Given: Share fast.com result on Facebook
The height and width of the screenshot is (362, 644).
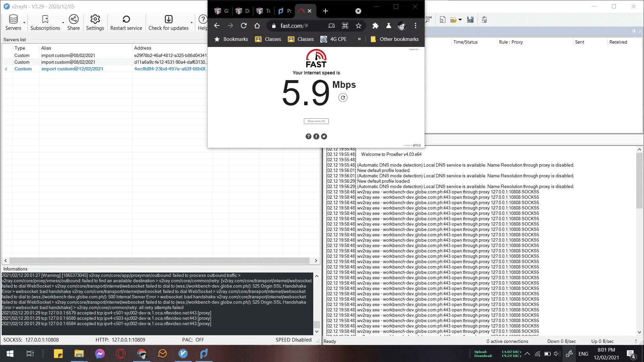Looking at the screenshot, I should click(316, 136).
